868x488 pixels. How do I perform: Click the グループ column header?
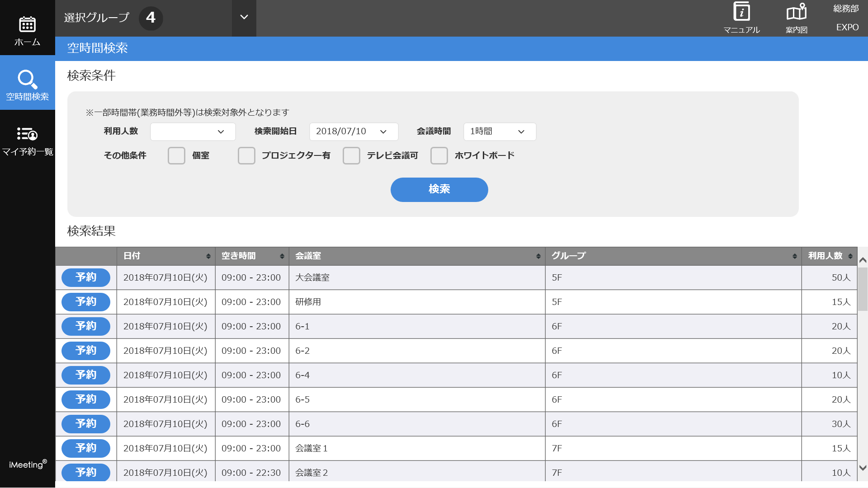(x=674, y=256)
